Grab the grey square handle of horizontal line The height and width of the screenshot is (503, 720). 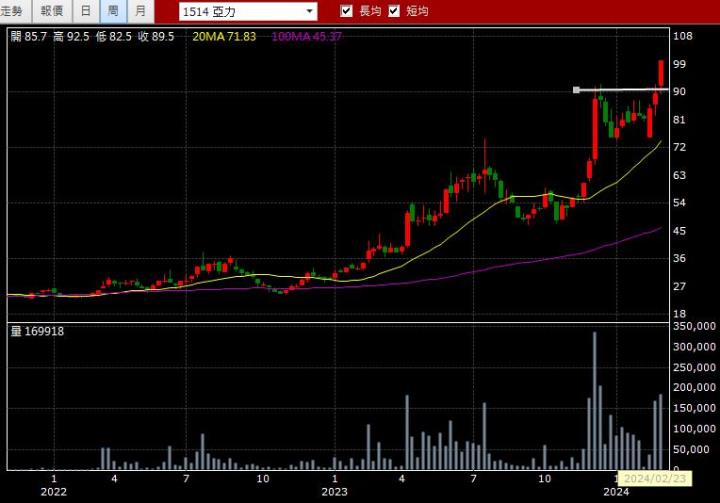click(576, 90)
